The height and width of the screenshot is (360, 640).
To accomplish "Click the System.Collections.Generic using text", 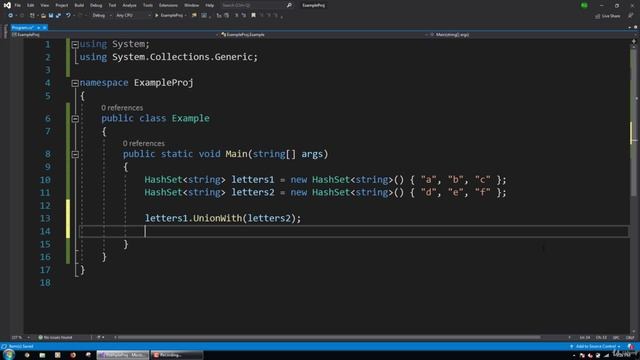I will 182,57.
